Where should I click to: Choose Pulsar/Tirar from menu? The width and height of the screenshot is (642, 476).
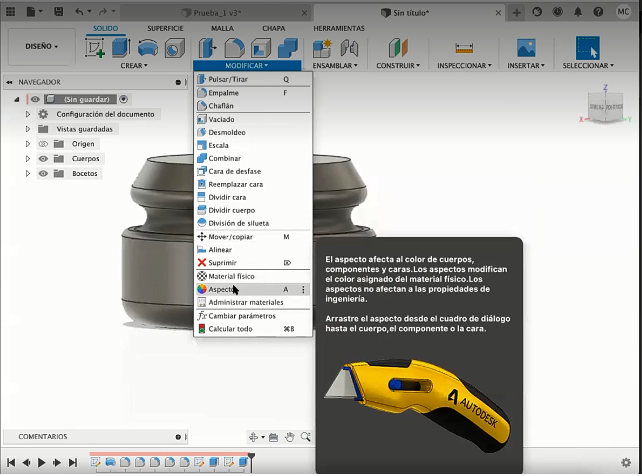click(x=253, y=79)
